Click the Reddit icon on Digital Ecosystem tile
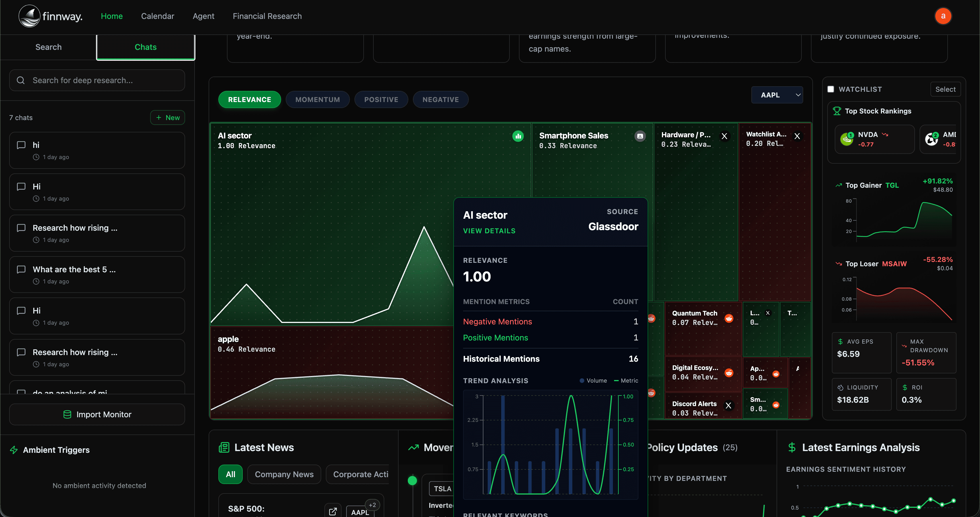980x517 pixels. pyautogui.click(x=729, y=373)
